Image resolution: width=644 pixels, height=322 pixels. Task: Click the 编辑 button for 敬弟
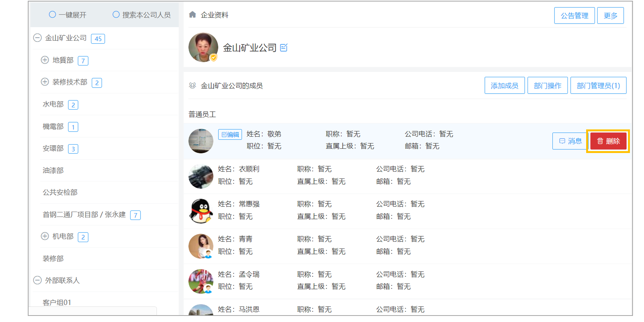point(230,134)
